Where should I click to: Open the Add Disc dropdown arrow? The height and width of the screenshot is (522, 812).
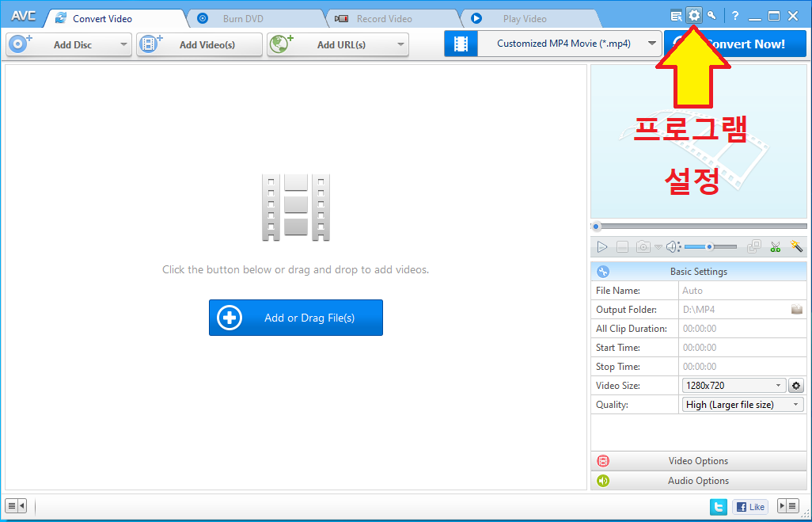tap(123, 44)
